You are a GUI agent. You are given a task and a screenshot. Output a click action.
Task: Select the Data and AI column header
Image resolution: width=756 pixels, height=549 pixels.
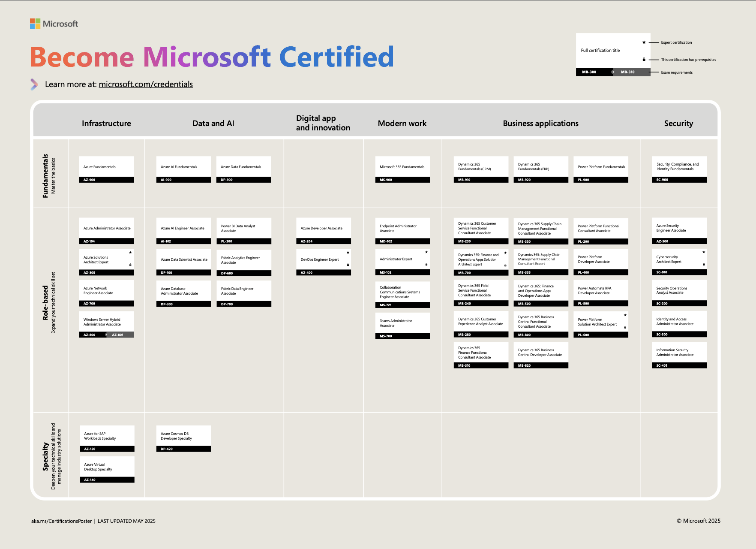pyautogui.click(x=213, y=124)
